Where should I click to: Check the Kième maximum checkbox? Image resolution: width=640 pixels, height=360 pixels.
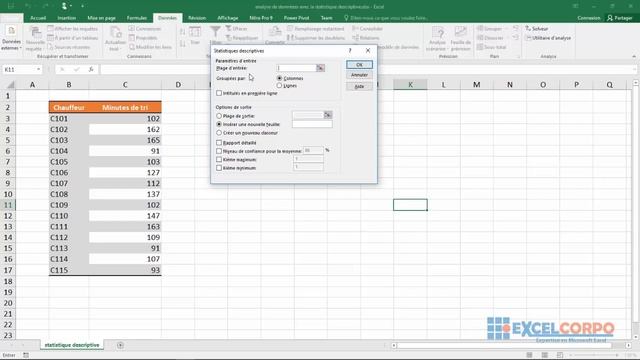click(219, 160)
